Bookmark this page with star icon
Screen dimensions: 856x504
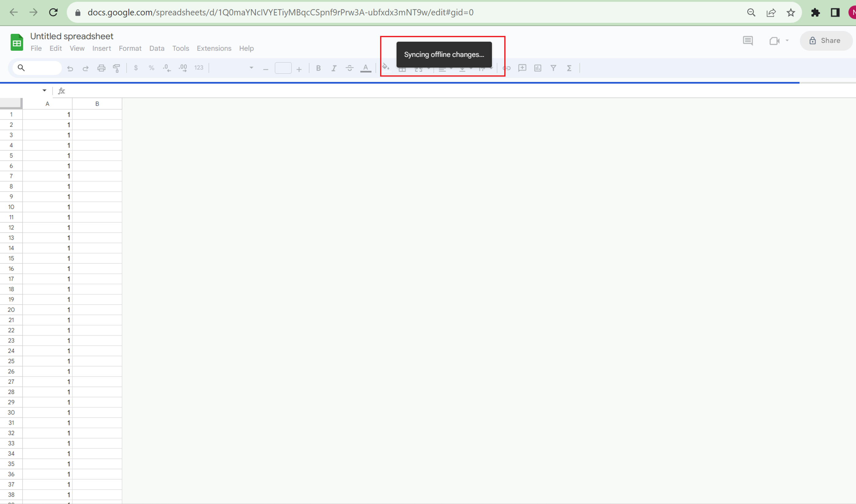(791, 13)
